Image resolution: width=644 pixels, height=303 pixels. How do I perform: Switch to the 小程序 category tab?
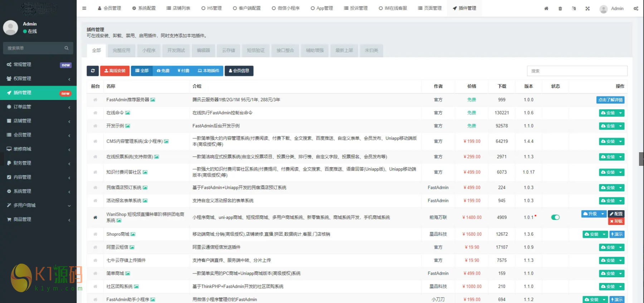click(x=149, y=50)
